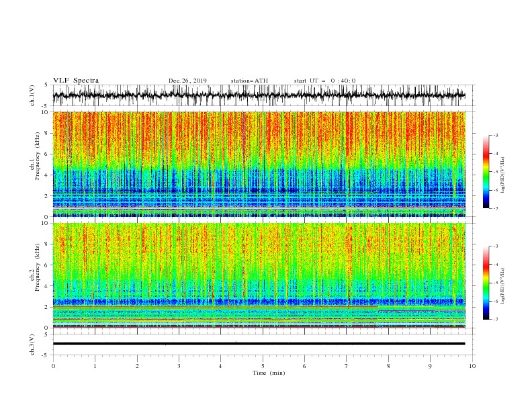Click the "9" minute tick label on time axis
This screenshot has width=532, height=411.
[430, 366]
